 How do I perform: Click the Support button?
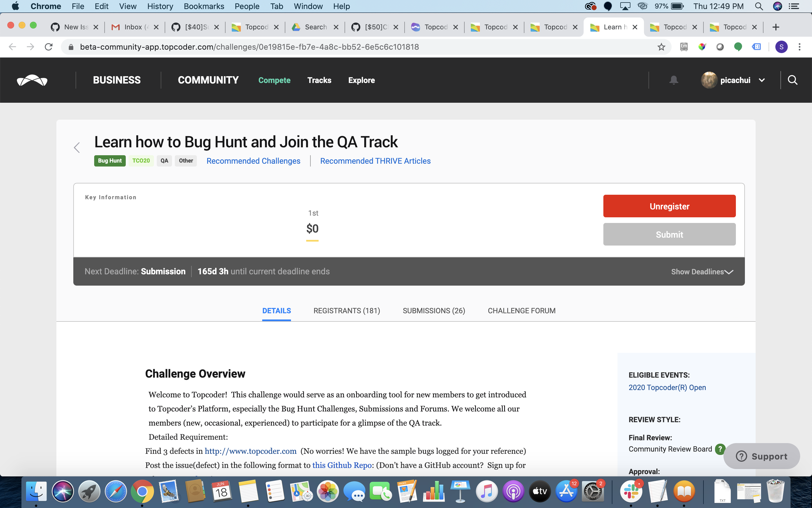[761, 456]
